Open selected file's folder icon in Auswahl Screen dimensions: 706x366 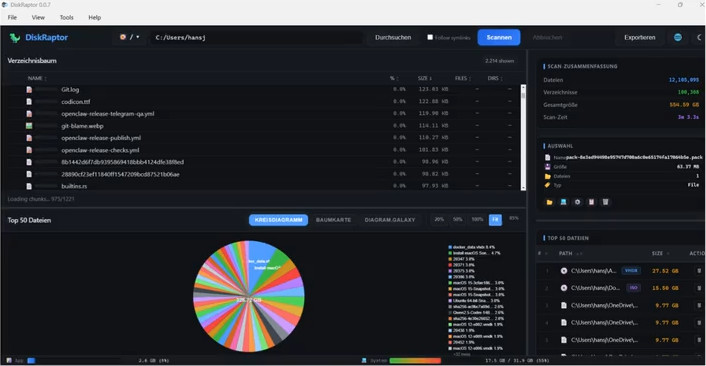point(549,202)
